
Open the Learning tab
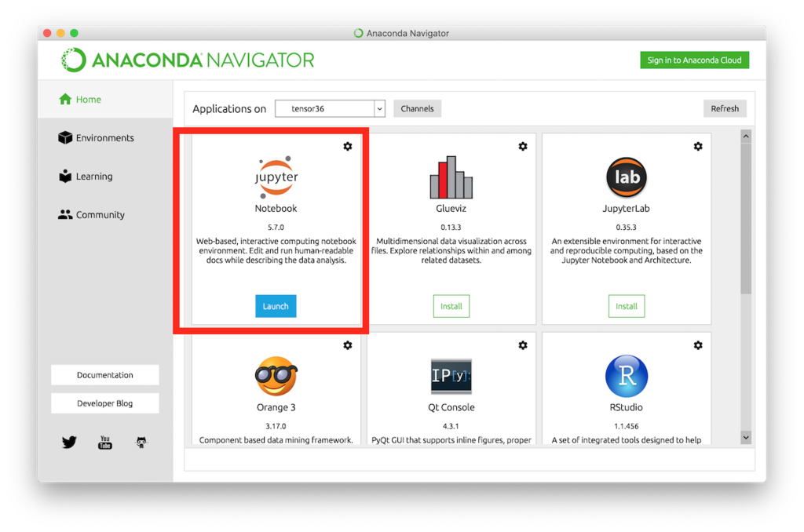[x=86, y=177]
